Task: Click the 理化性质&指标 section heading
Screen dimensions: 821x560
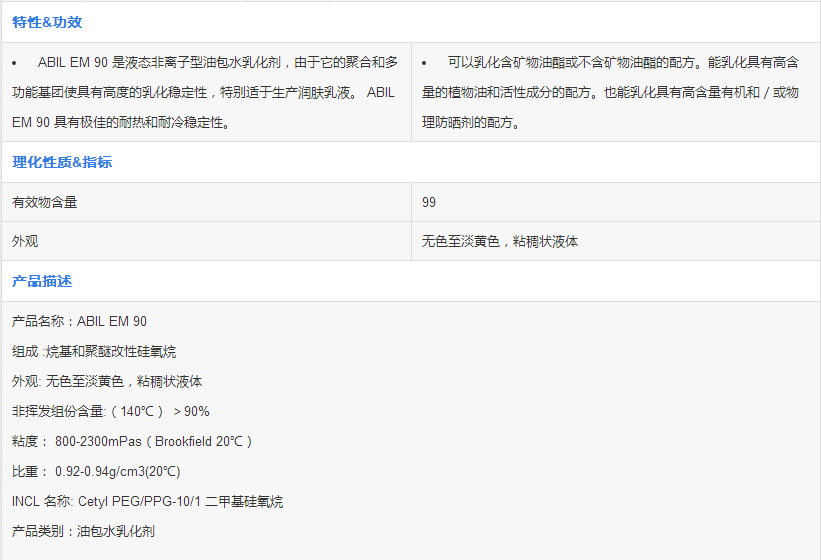Action: (x=62, y=162)
